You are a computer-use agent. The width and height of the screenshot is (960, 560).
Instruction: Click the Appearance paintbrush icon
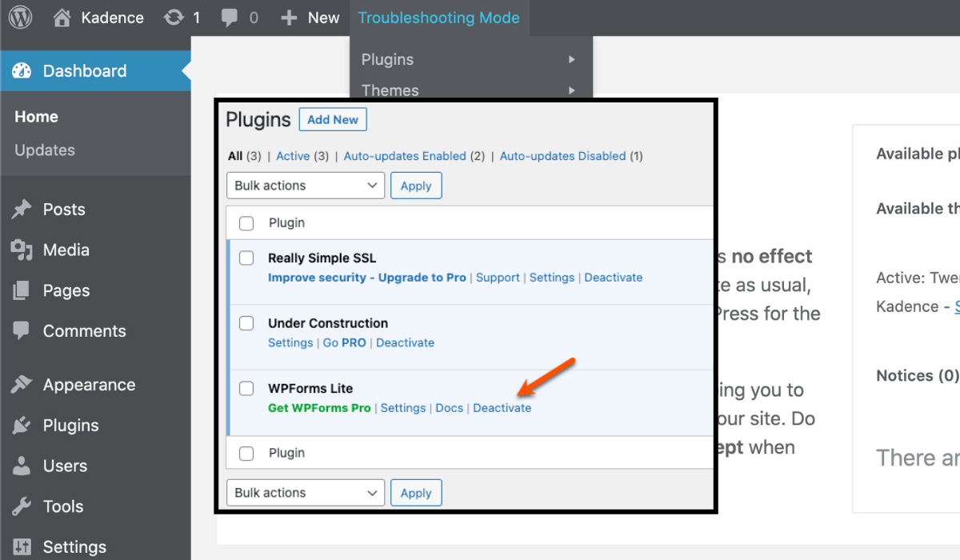point(23,384)
